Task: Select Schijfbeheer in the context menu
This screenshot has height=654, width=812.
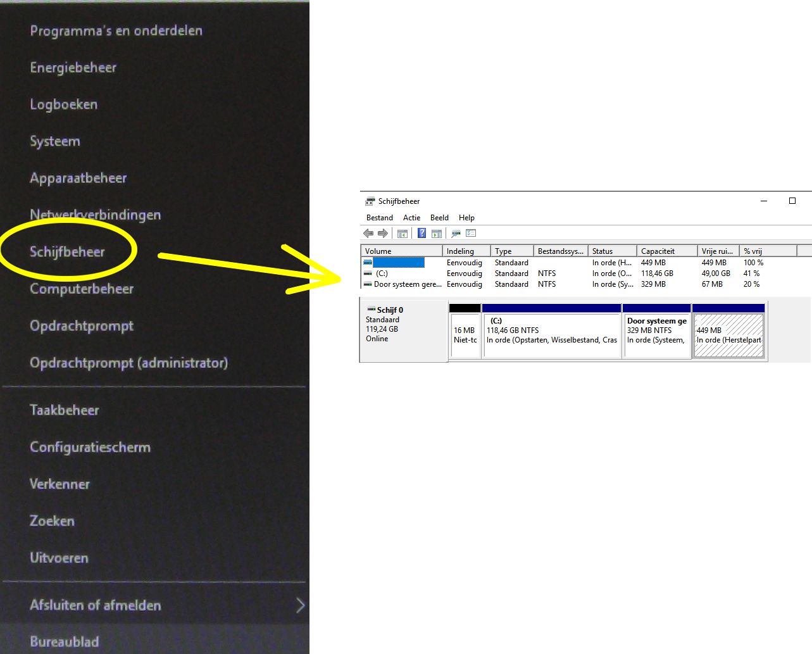Action: tap(67, 252)
